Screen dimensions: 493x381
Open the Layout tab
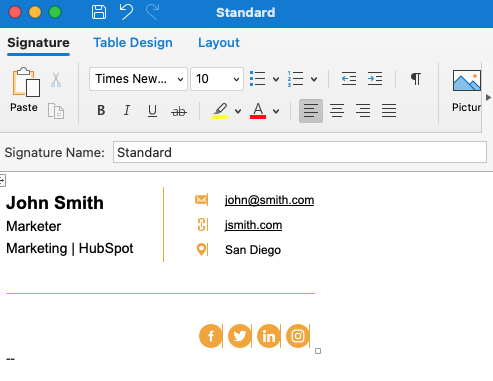point(219,43)
